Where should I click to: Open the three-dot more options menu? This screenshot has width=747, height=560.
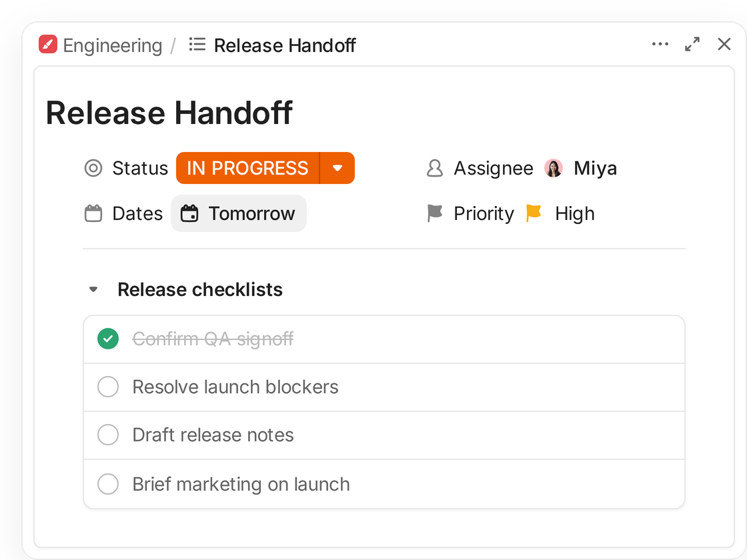click(660, 44)
